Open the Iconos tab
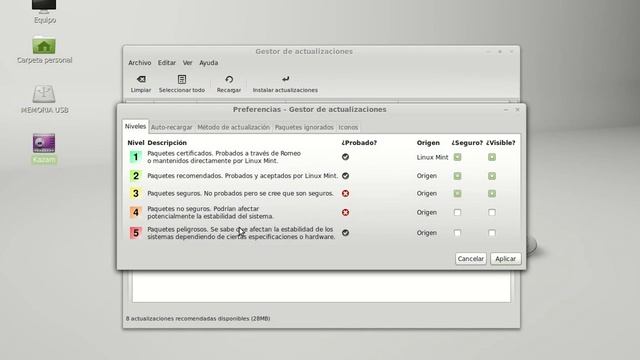 point(348,127)
